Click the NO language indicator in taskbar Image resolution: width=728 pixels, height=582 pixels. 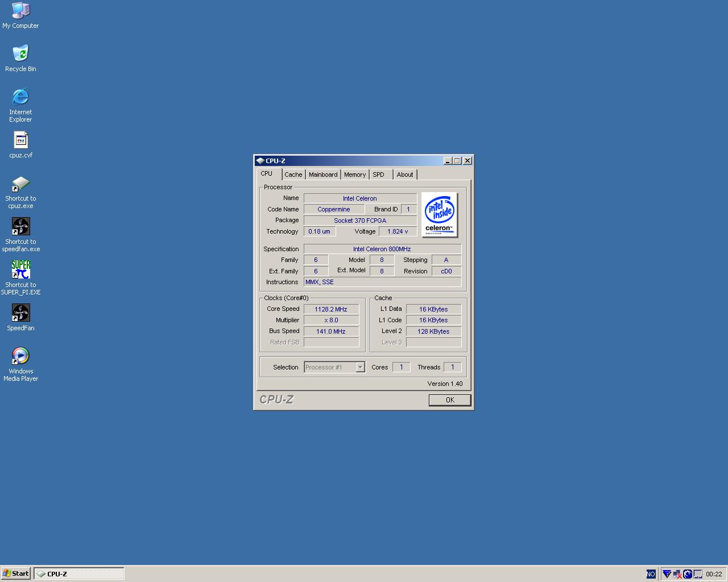coord(651,574)
